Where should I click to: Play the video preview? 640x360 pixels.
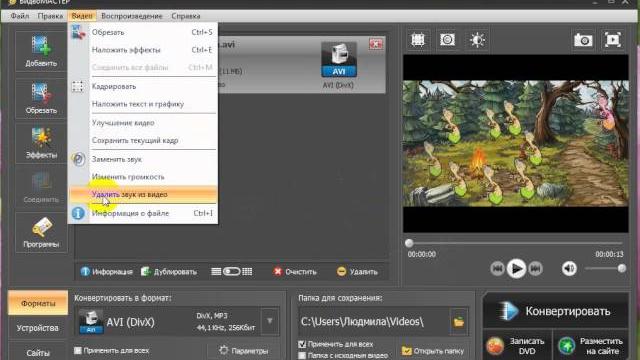click(516, 269)
